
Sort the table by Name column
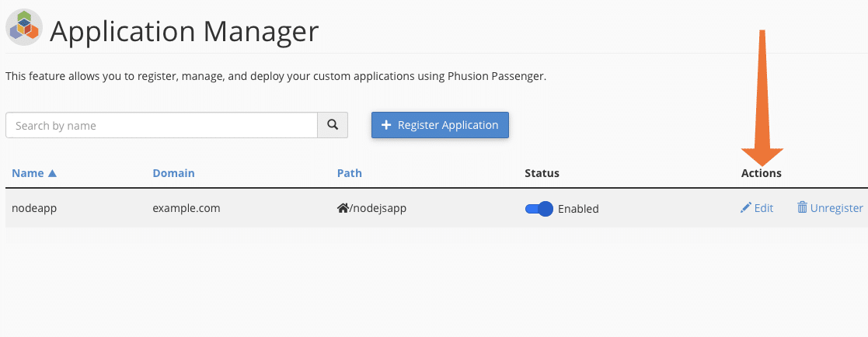coord(28,173)
